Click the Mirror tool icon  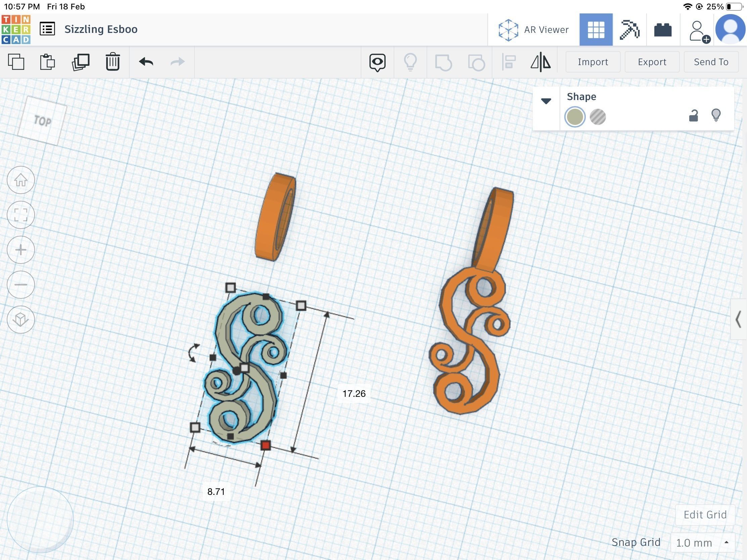(541, 62)
